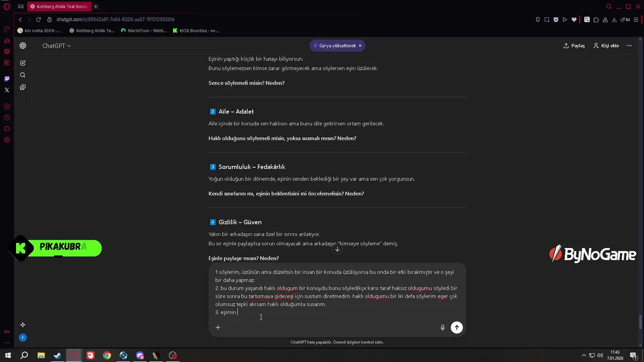Image resolution: width=644 pixels, height=362 pixels.
Task: Open the Windows Start menu
Action: [7, 355]
